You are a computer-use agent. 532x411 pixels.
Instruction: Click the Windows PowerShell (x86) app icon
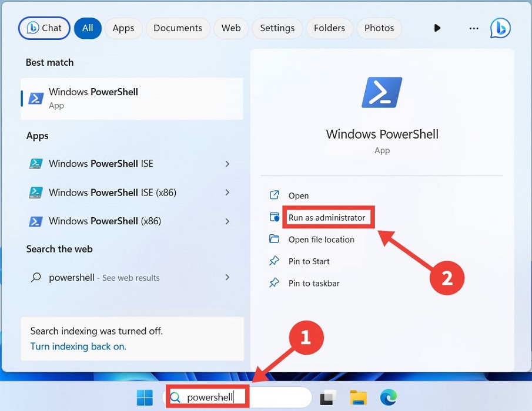click(36, 221)
